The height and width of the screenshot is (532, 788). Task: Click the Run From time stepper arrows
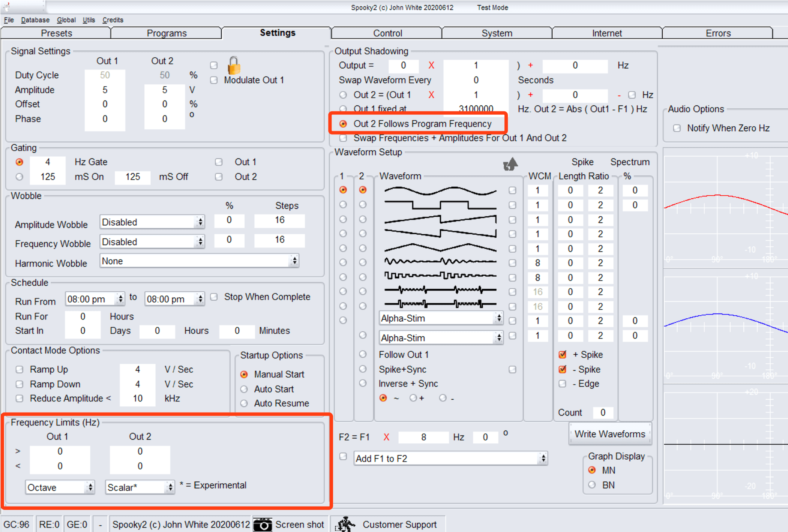120,299
